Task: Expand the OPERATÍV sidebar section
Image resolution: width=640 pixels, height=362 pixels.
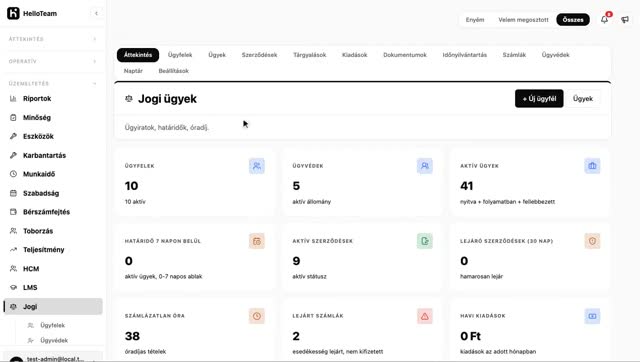Action: [x=53, y=61]
